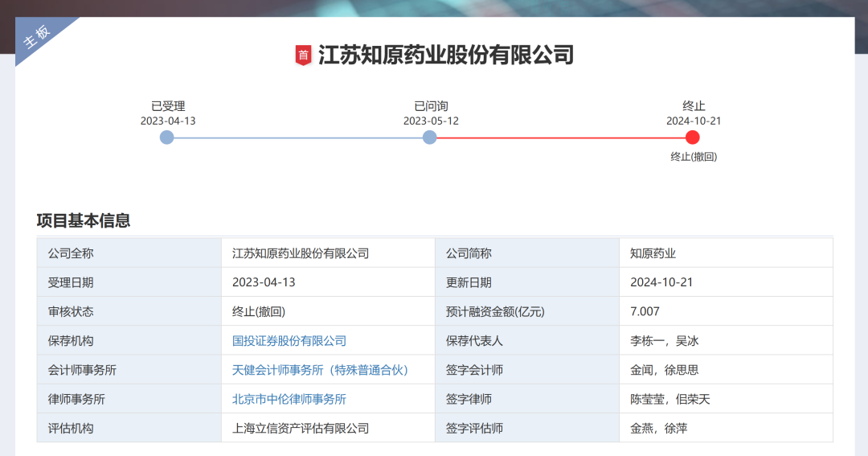The height and width of the screenshot is (456, 868).
Task: Click the 已问询 timeline label
Action: [x=432, y=106]
